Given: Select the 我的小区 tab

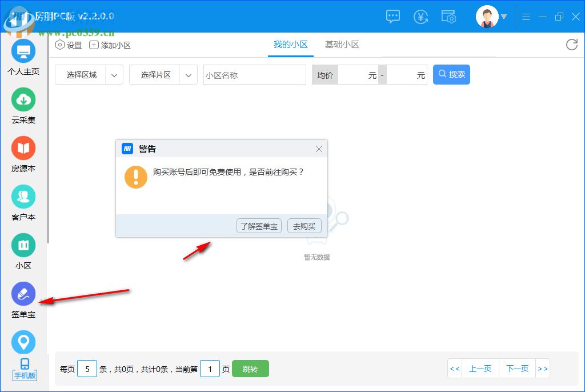Looking at the screenshot, I should (x=290, y=44).
